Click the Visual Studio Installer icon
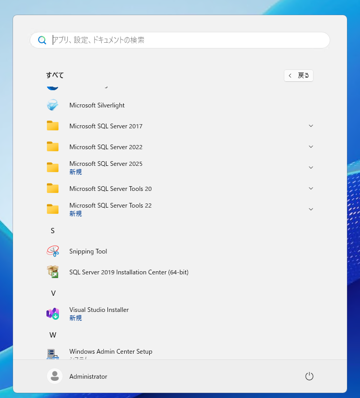Image resolution: width=360 pixels, height=398 pixels. (52, 314)
